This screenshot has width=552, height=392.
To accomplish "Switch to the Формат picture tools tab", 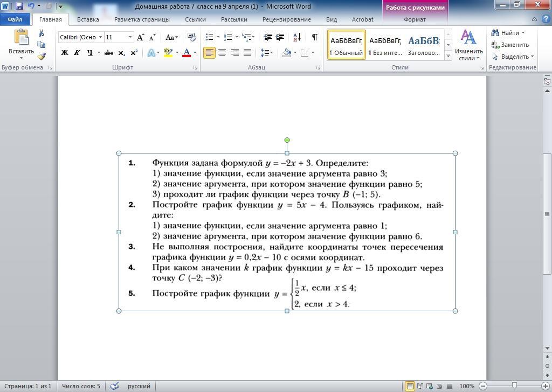I will pos(415,19).
